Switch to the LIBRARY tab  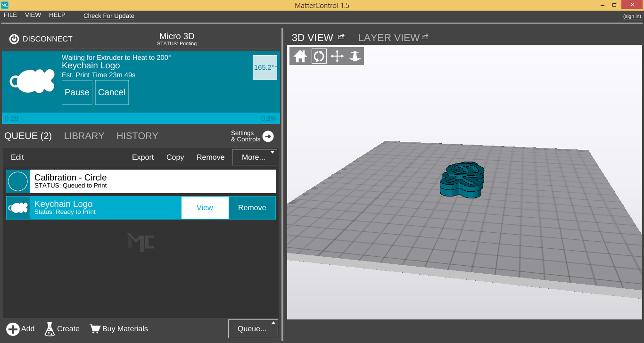[84, 136]
